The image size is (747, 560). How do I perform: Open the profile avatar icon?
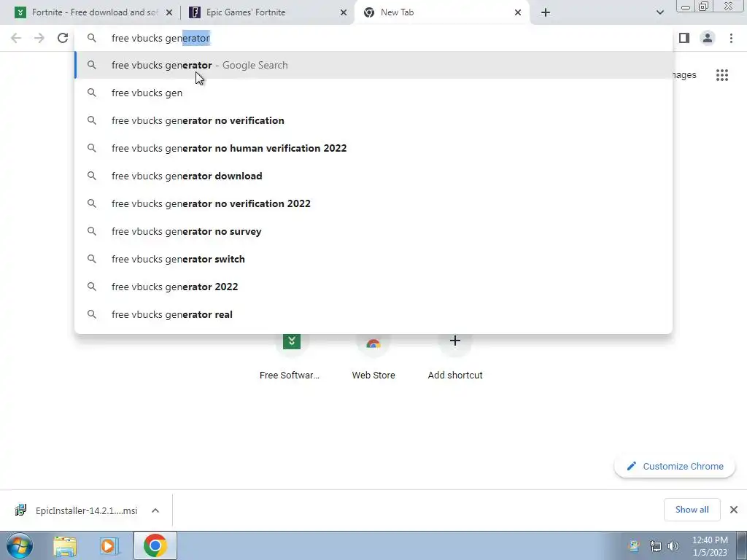coord(708,38)
